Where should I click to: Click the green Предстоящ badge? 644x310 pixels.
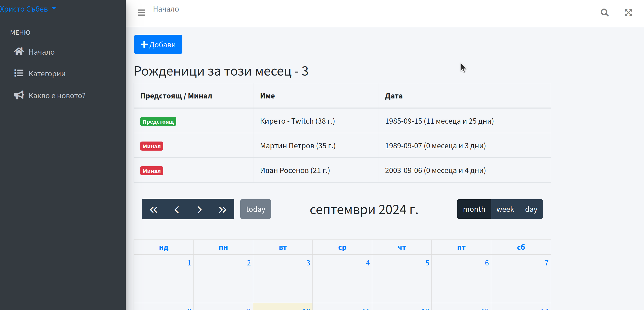[x=158, y=121]
